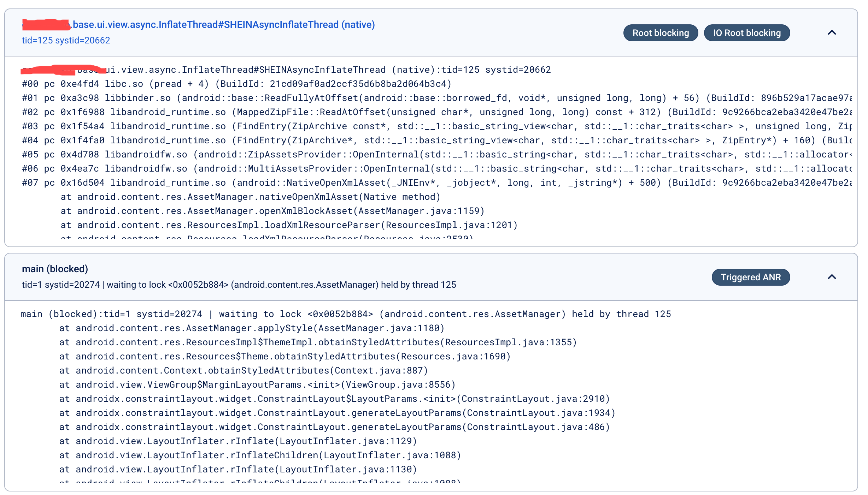Image resolution: width=868 pixels, height=495 pixels.
Task: Click the LayoutInflater.rInflate java:1129 line
Action: pyautogui.click(x=238, y=441)
